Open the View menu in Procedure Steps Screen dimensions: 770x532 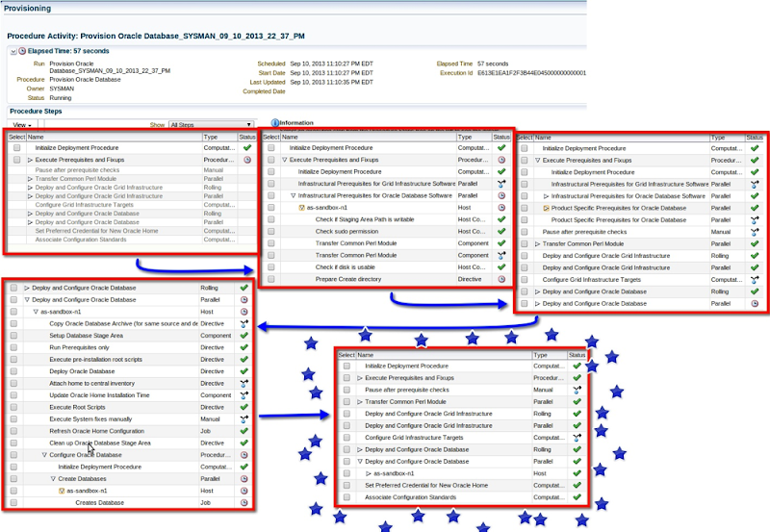click(22, 125)
